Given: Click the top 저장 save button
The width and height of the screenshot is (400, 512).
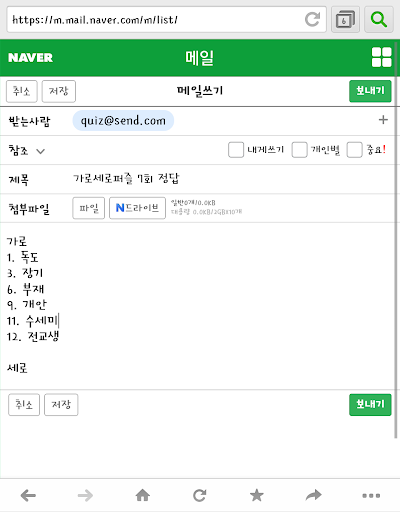Looking at the screenshot, I should click(x=59, y=91).
